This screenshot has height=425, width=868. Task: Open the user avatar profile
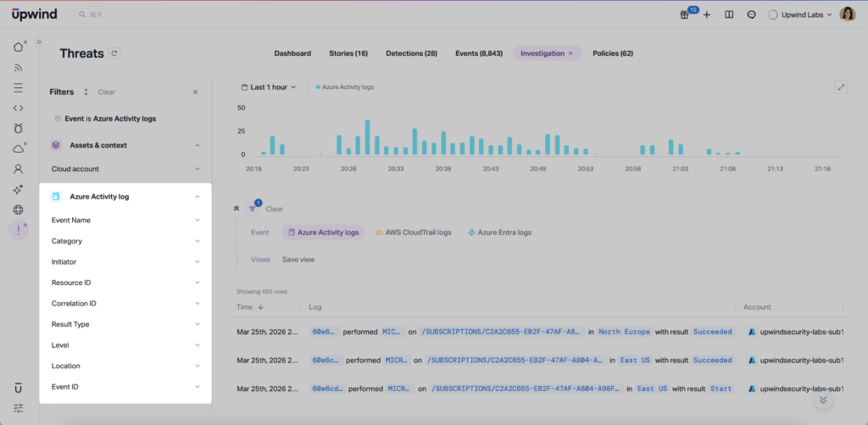(x=848, y=14)
